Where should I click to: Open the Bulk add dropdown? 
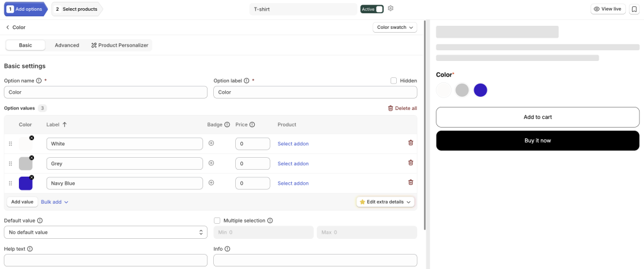(x=55, y=202)
